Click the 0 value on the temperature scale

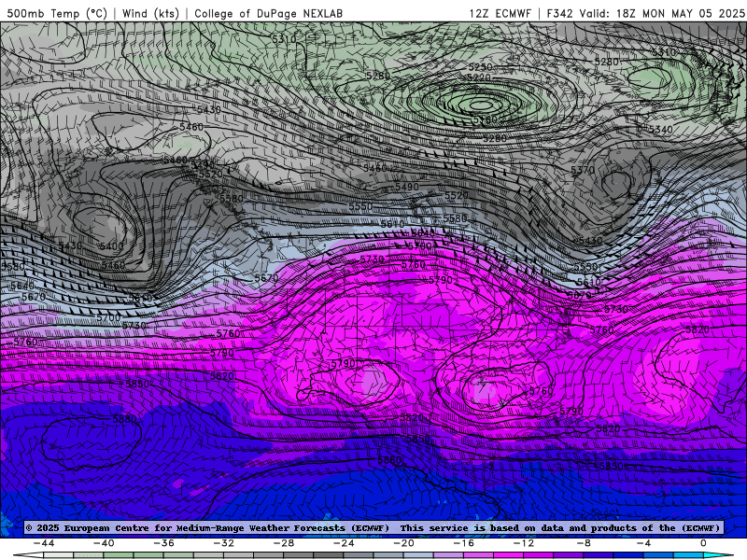click(704, 543)
